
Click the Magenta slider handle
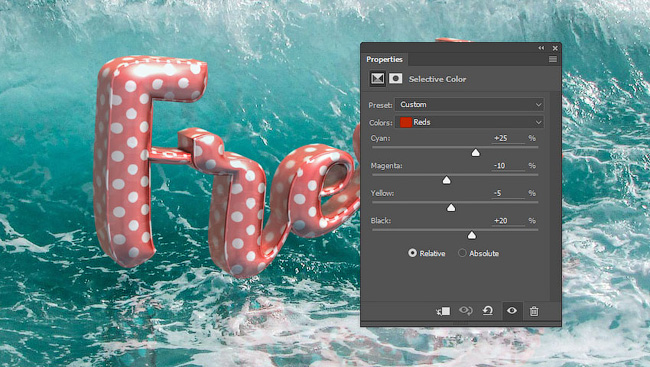point(446,180)
